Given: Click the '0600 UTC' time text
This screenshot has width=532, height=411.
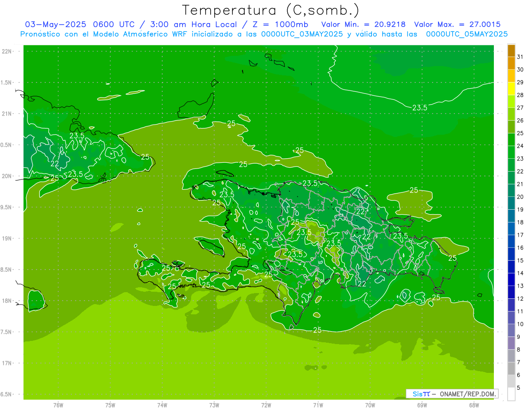Looking at the screenshot, I should click(113, 24).
